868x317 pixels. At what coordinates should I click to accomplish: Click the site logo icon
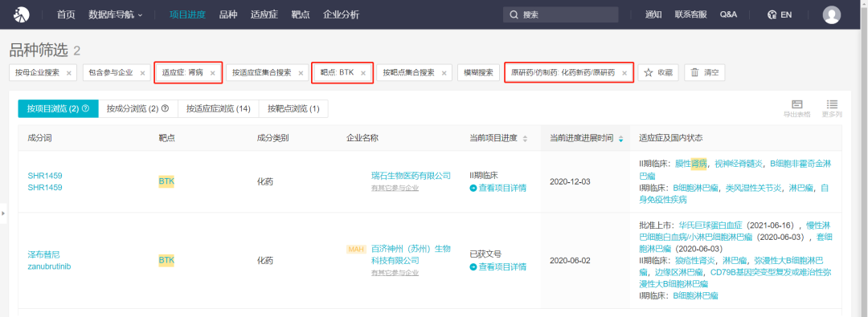click(x=20, y=14)
